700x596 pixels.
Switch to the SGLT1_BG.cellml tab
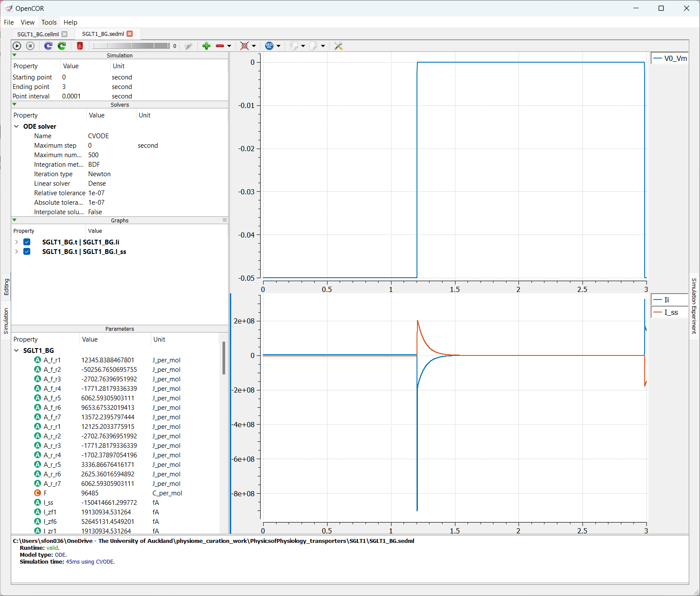point(38,34)
